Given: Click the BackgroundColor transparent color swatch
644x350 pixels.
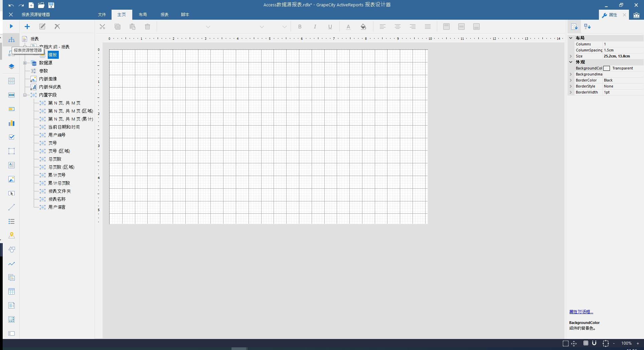Looking at the screenshot, I should (x=607, y=68).
